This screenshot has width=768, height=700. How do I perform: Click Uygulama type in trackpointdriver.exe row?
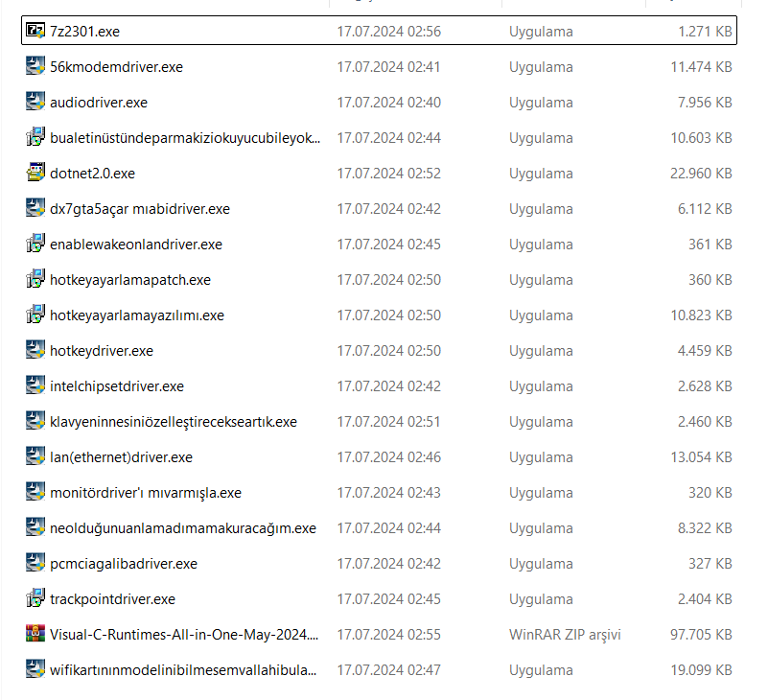[x=541, y=599]
